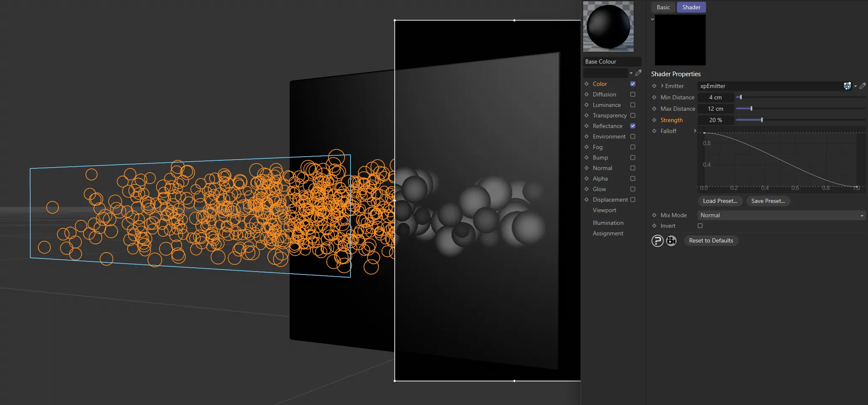Enable the Luminance channel checkbox

tap(632, 105)
